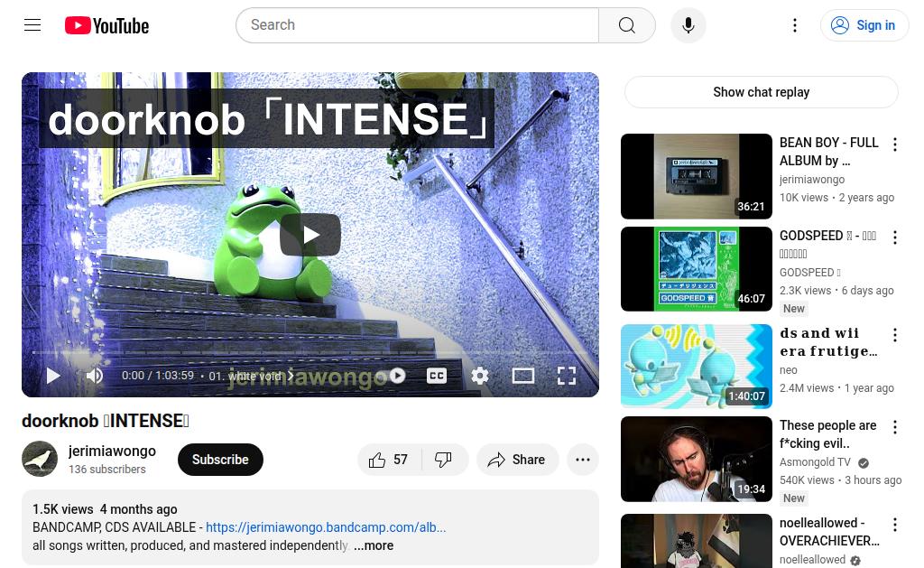The height and width of the screenshot is (568, 924).
Task: Open Asmongold video thumbnail
Action: pos(696,459)
